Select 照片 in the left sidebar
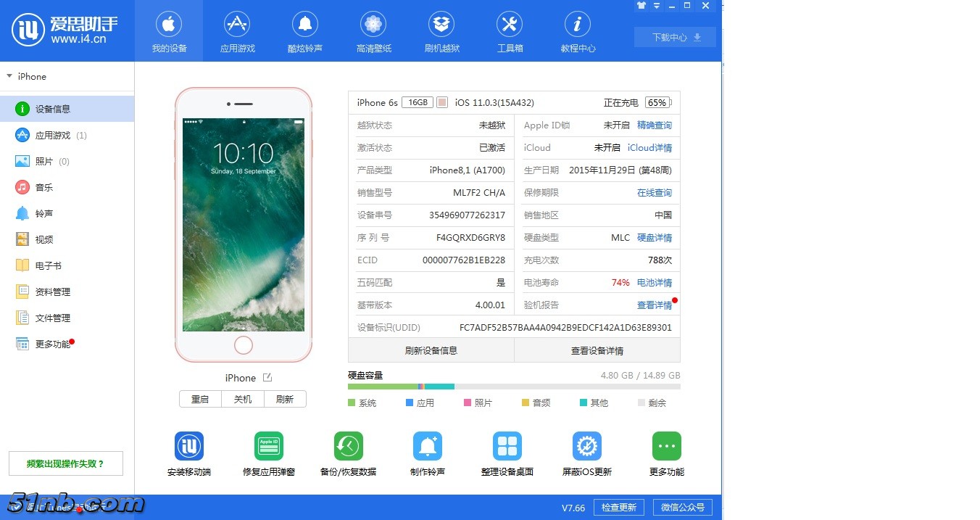The width and height of the screenshot is (980, 520). (44, 162)
